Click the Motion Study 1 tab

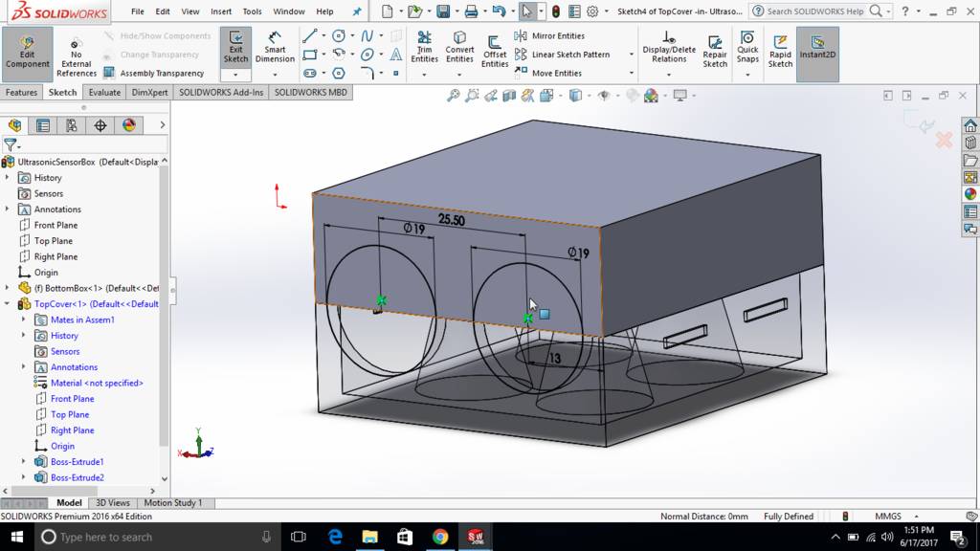point(172,503)
